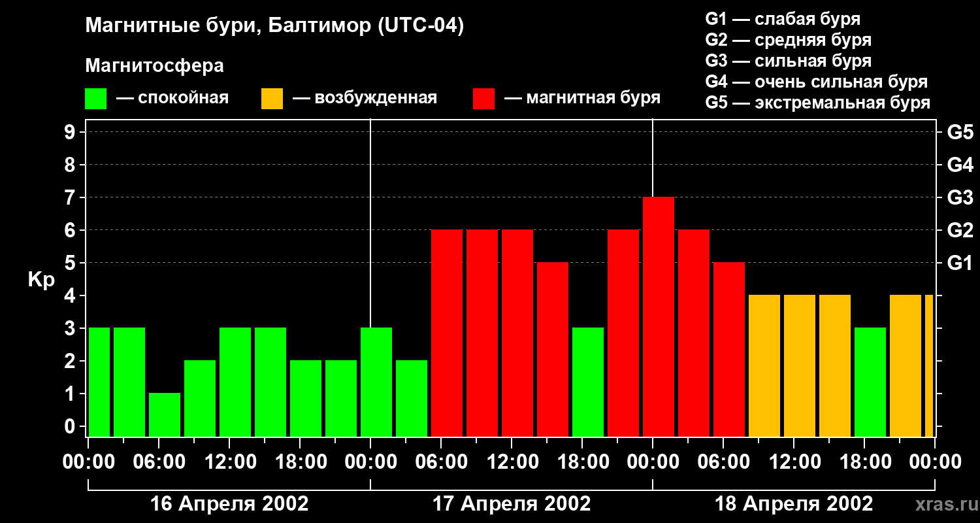Click the green спокойная legend swatch

click(96, 99)
